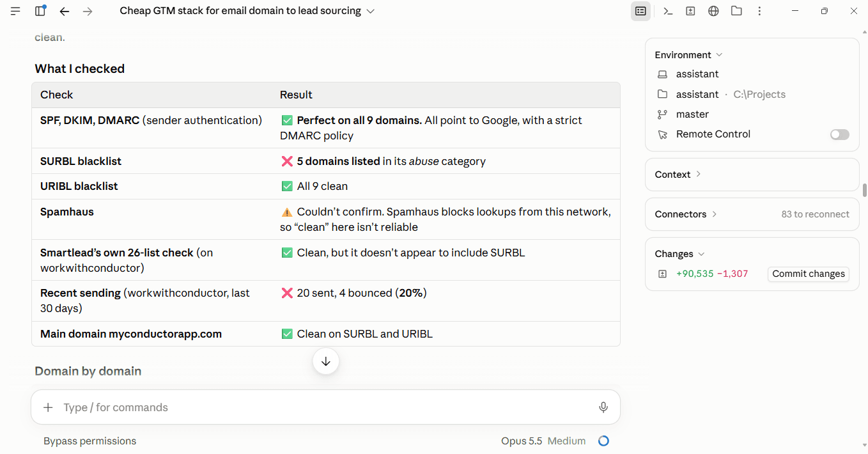Click the laptop icon beside assistant
The width and height of the screenshot is (868, 454).
662,74
